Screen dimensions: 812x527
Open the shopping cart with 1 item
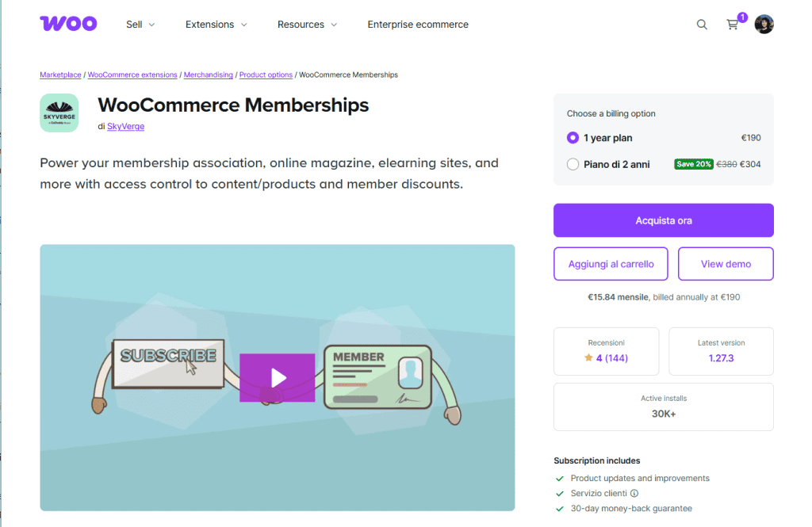[x=732, y=25]
